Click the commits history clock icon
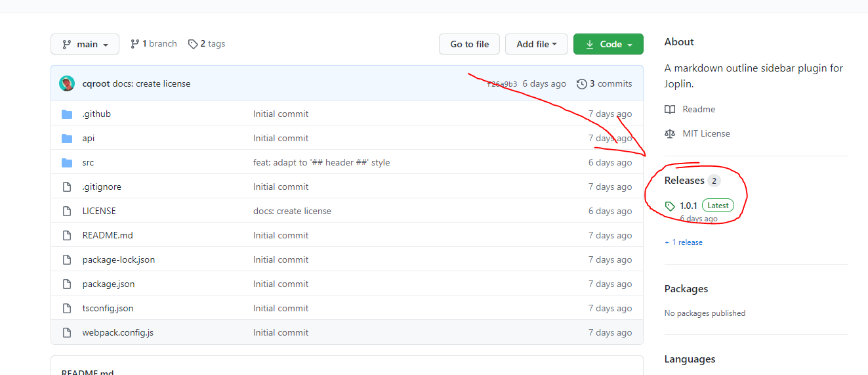Viewport: 868px width, 375px height. (x=582, y=84)
